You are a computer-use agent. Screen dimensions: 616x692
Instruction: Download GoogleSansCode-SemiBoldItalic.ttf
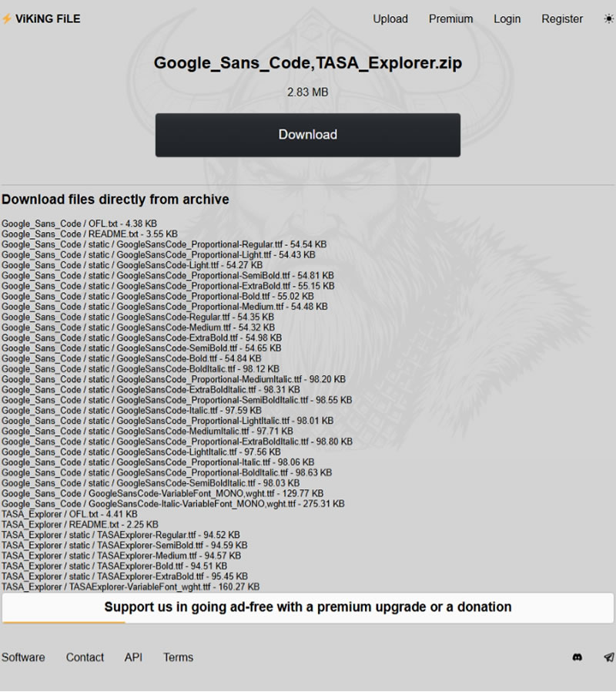150,483
